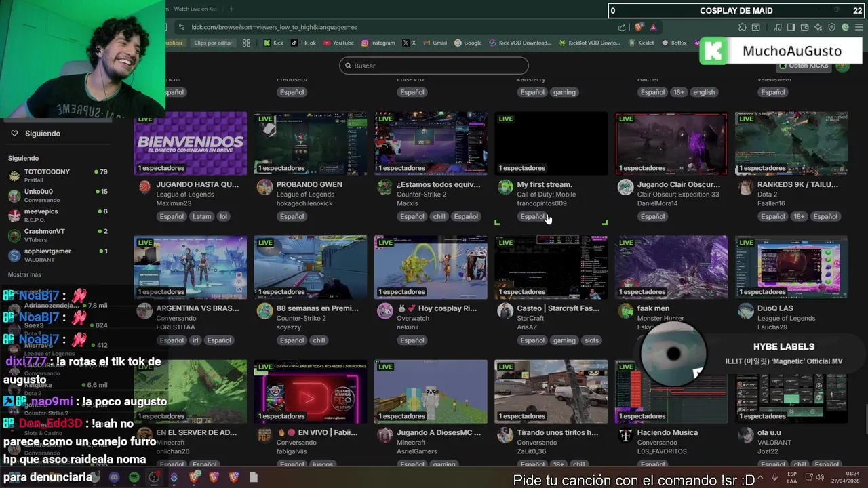
Task: Click the Brave Shields lion icon in address bar
Action: (x=639, y=27)
